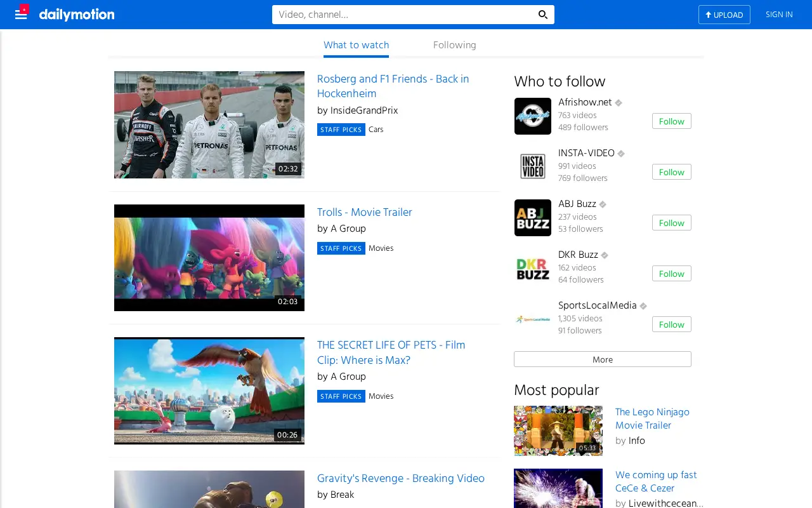Open Break channel link
812x508 pixels.
click(x=343, y=495)
